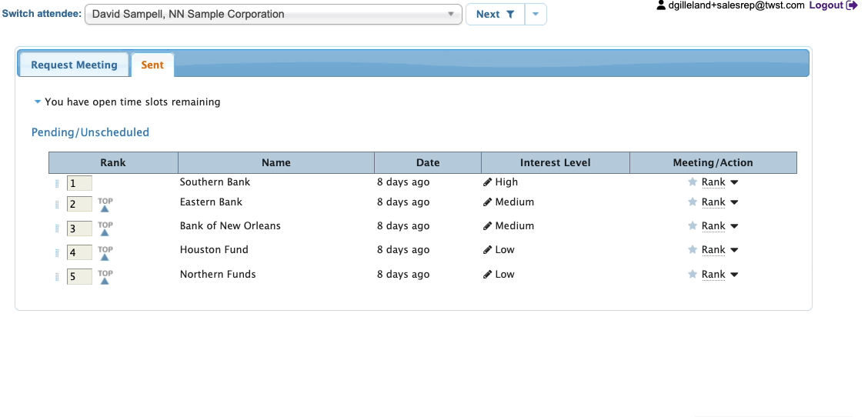Open the dropdown arrow next to Next button
Viewport: 868px width, 417px height.
(536, 14)
